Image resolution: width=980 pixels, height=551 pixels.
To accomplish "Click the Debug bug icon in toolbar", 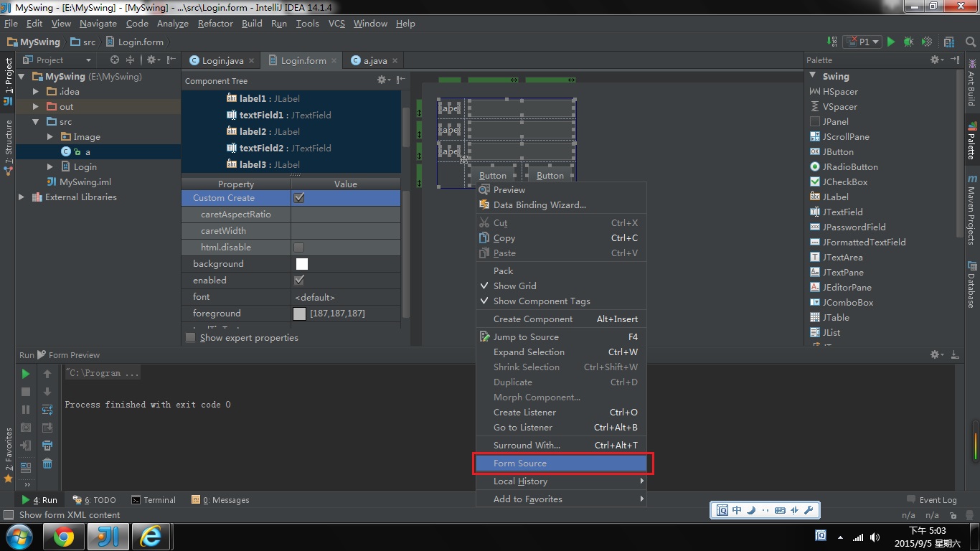I will pos(909,42).
